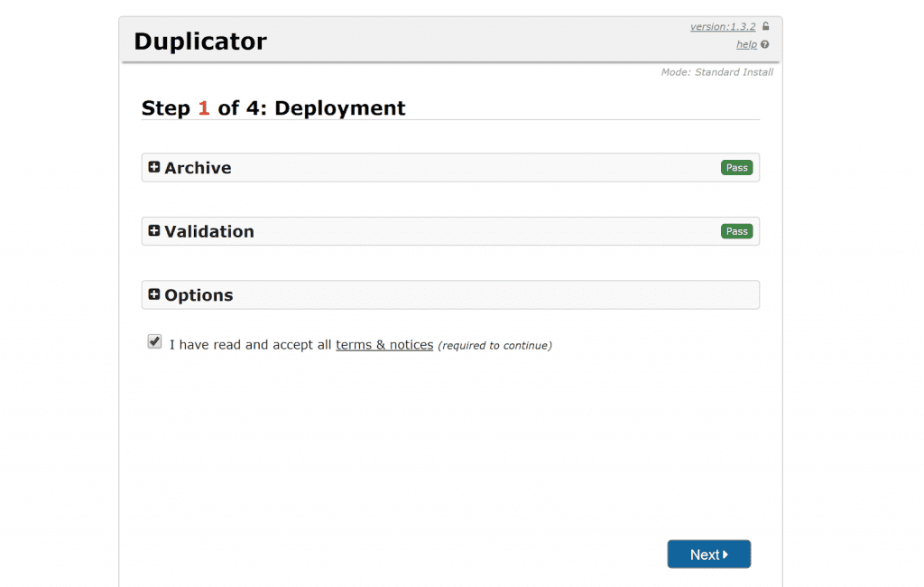Click the plus icon on the Validation panel

[x=153, y=231]
